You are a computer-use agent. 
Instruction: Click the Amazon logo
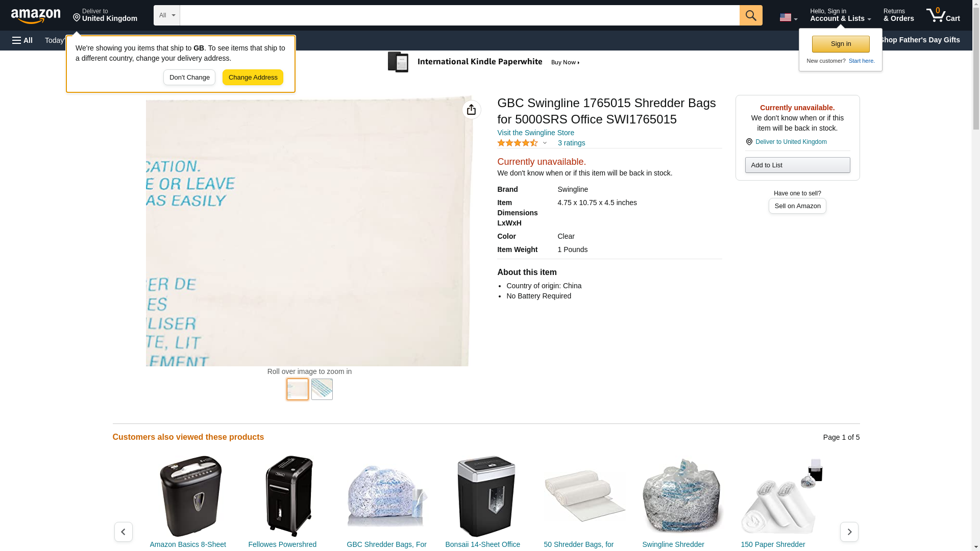pyautogui.click(x=36, y=16)
